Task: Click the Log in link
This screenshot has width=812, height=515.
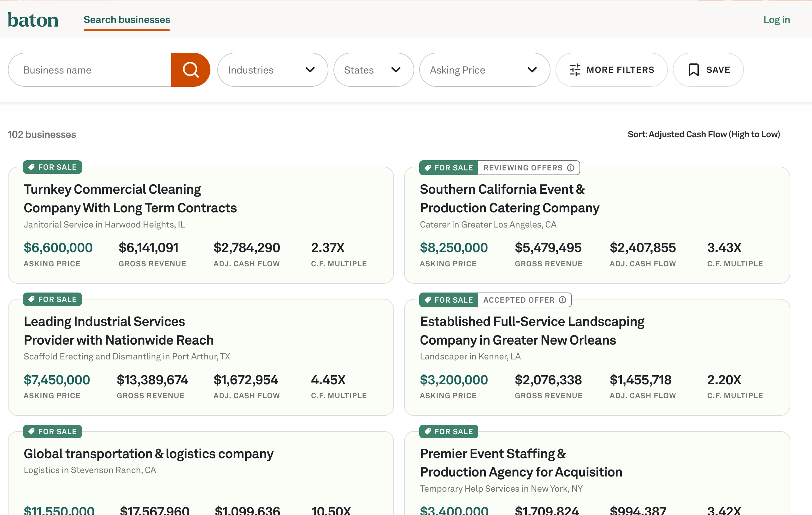Action: pyautogui.click(x=777, y=20)
